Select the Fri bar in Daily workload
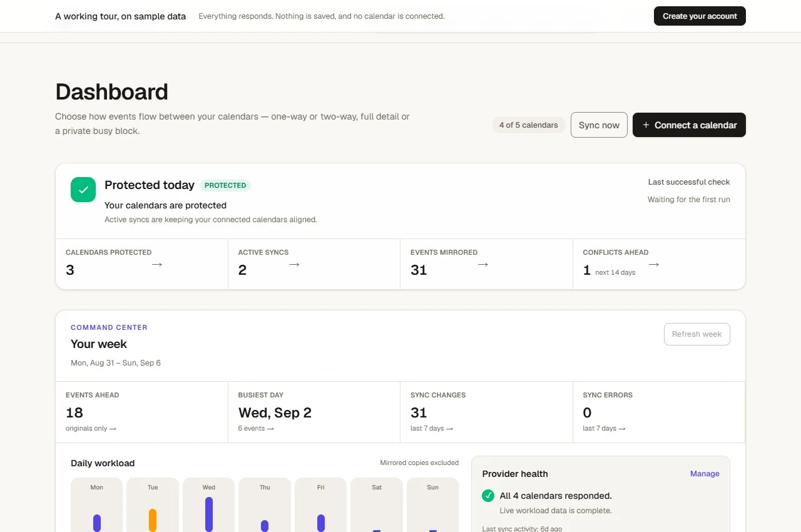The width and height of the screenshot is (801, 532). pos(321,523)
